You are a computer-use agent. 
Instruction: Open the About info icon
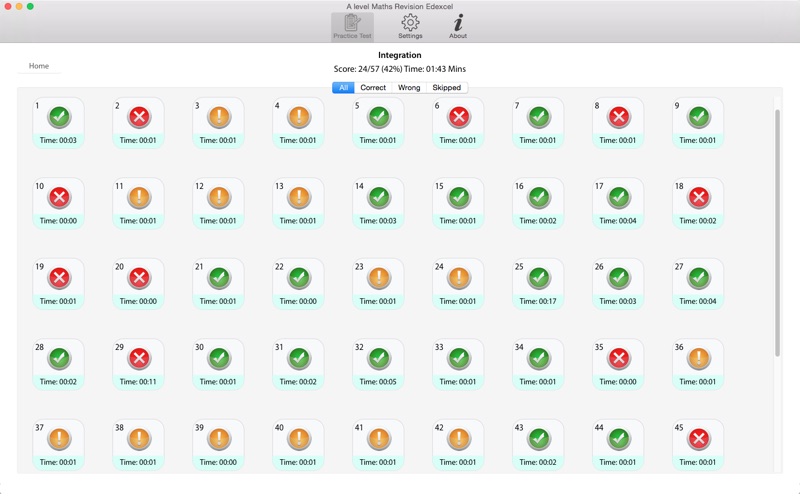click(x=458, y=27)
